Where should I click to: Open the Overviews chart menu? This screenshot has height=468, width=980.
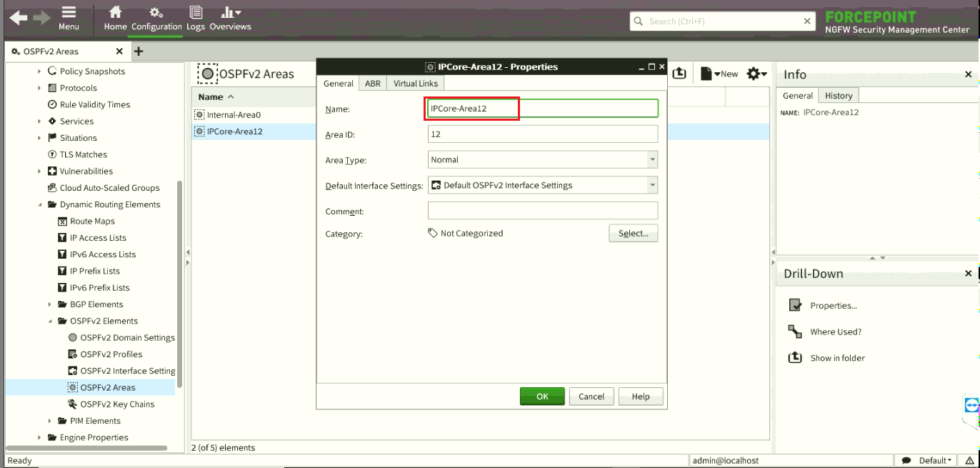pyautogui.click(x=230, y=13)
